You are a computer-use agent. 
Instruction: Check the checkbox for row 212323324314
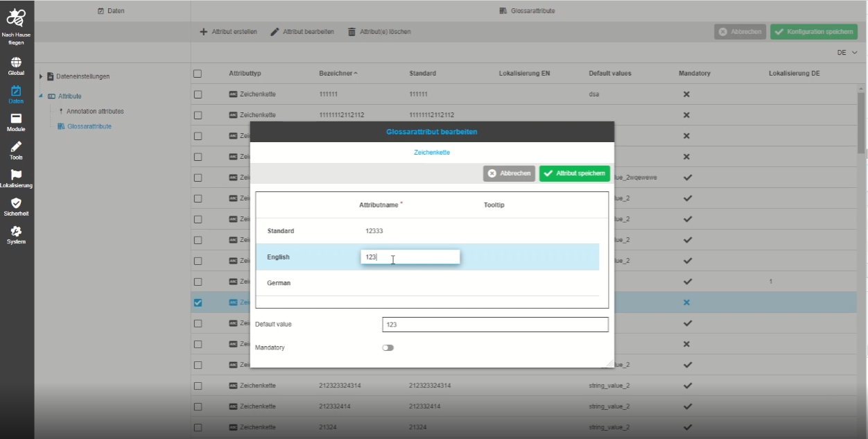tap(198, 386)
